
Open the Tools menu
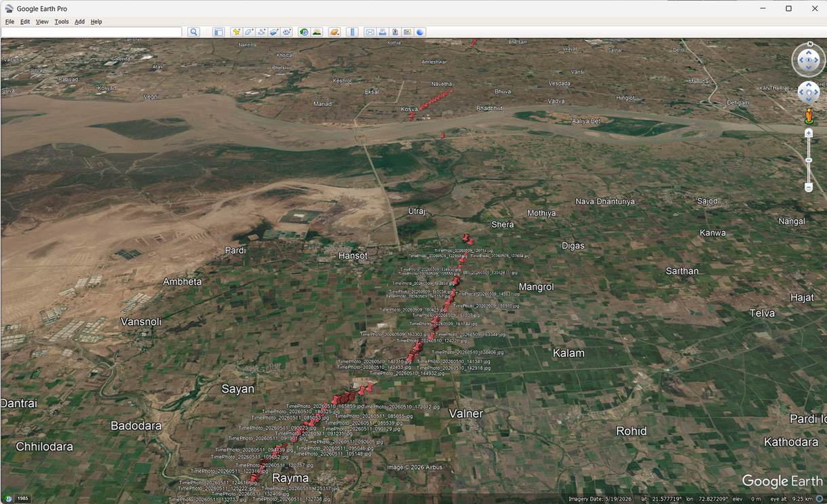(x=62, y=22)
